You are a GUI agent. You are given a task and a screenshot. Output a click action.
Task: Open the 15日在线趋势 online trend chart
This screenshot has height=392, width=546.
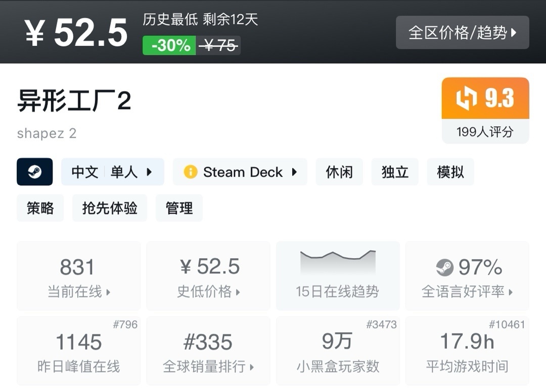pyautogui.click(x=337, y=275)
